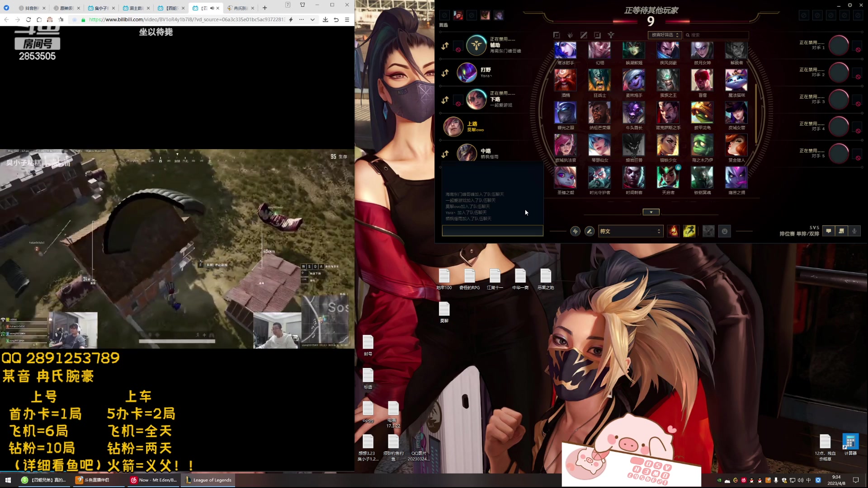Image resolution: width=868 pixels, height=488 pixels.
Task: Filter champions by mid lane role icon
Action: pos(584,35)
